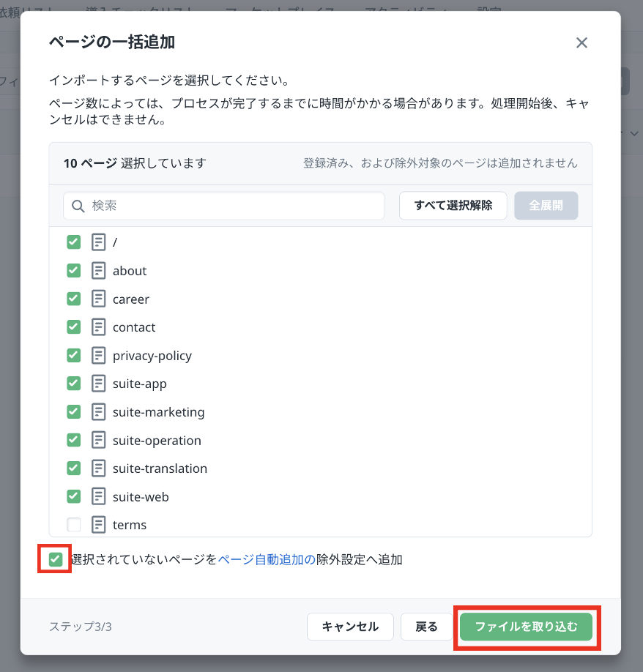Check the terms page checkbox
This screenshot has height=672, width=643.
point(74,525)
